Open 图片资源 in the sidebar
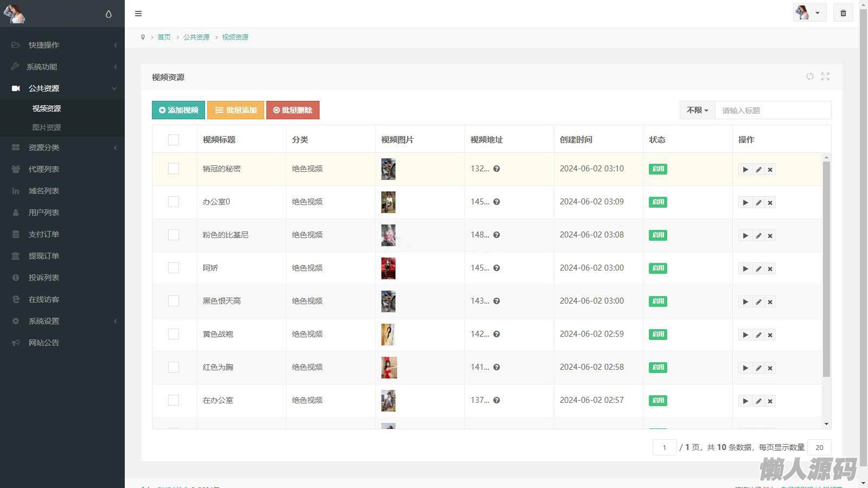The width and height of the screenshot is (868, 488). (x=47, y=127)
